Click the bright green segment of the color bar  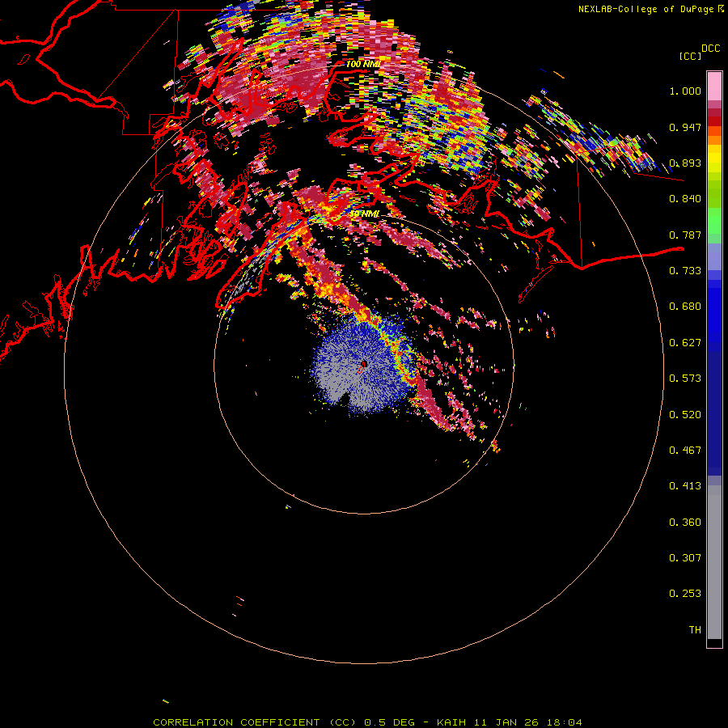(x=714, y=221)
